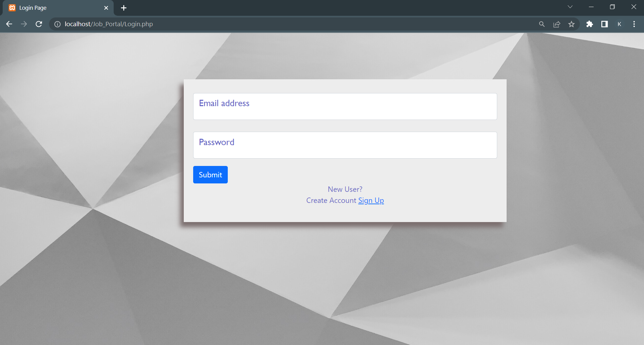Click the Submit button
Image resolution: width=644 pixels, height=345 pixels.
(210, 175)
